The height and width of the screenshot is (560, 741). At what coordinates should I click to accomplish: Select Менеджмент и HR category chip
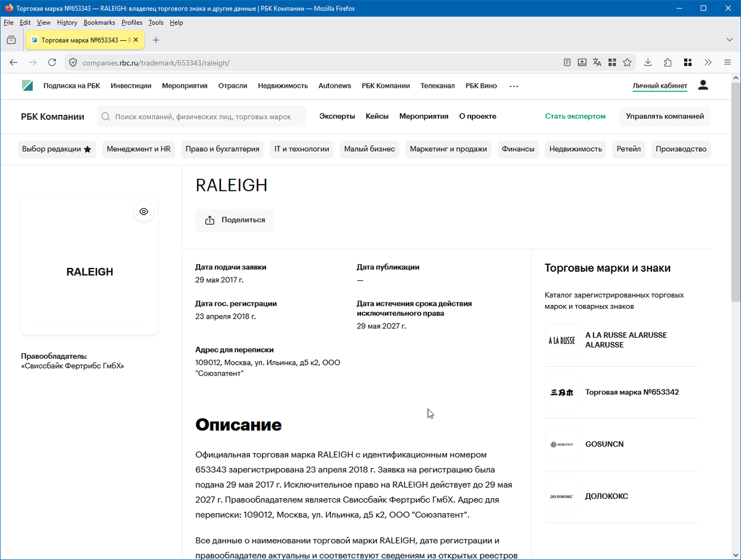point(139,149)
